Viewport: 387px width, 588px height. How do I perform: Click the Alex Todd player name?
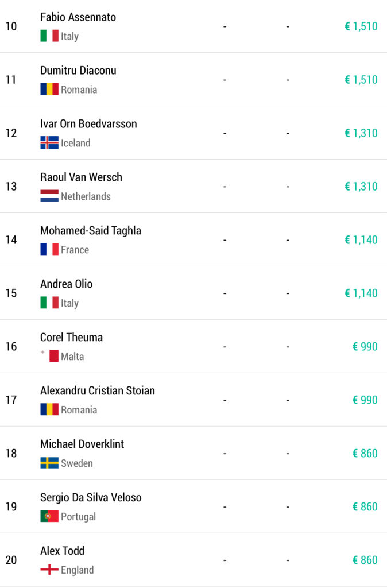click(x=62, y=551)
